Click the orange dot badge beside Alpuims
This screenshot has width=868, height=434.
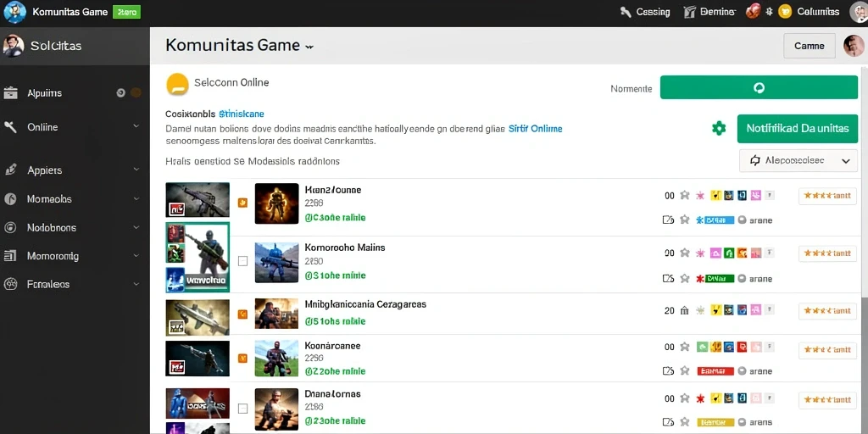point(136,93)
